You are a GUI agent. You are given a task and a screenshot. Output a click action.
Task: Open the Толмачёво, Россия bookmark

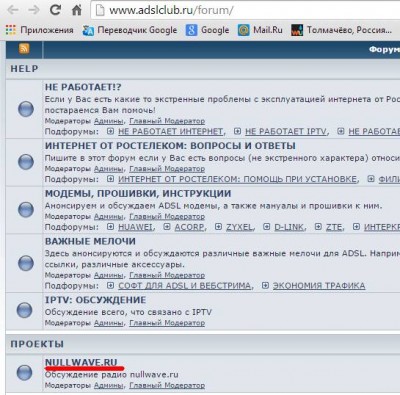(341, 30)
